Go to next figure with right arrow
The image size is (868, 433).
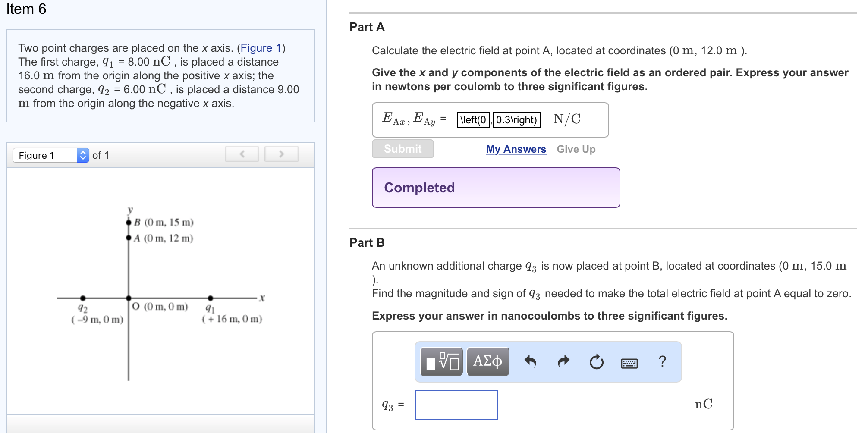pos(281,154)
